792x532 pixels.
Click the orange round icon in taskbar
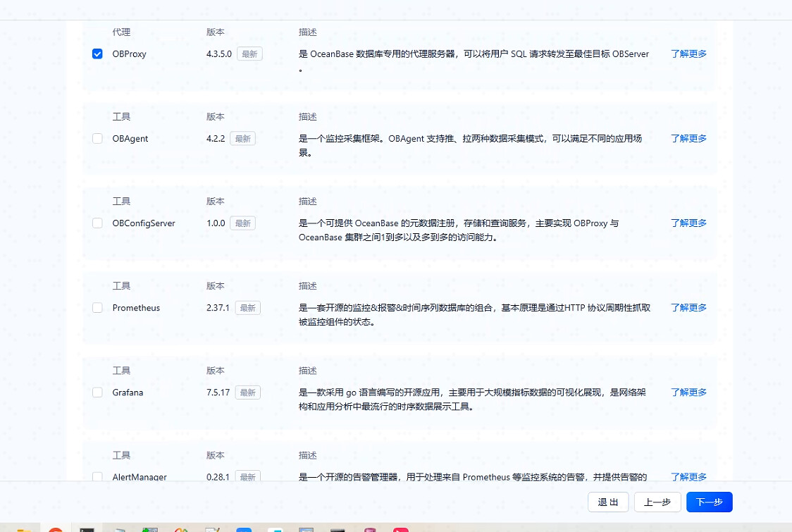[56, 529]
